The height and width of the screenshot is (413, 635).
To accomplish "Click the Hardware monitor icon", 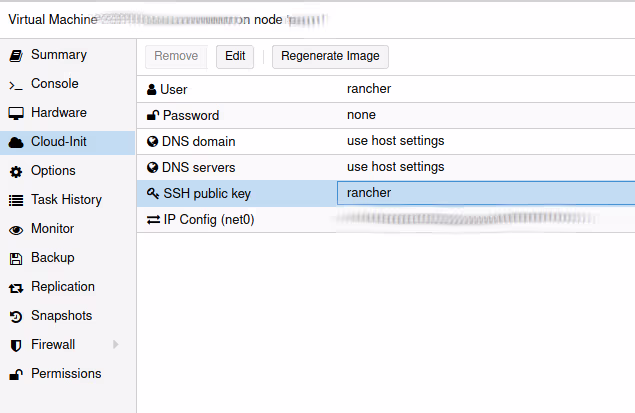I will coord(15,113).
